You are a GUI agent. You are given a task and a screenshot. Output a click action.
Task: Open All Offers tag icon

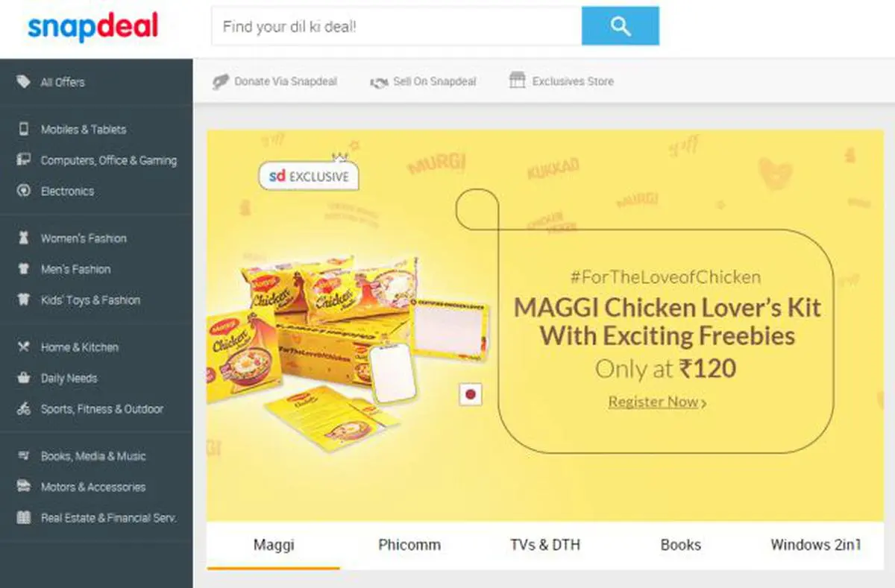tap(24, 82)
